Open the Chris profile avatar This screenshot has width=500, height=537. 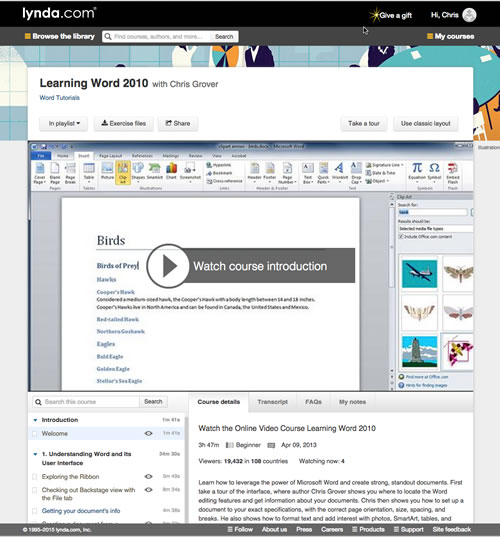coord(469,15)
